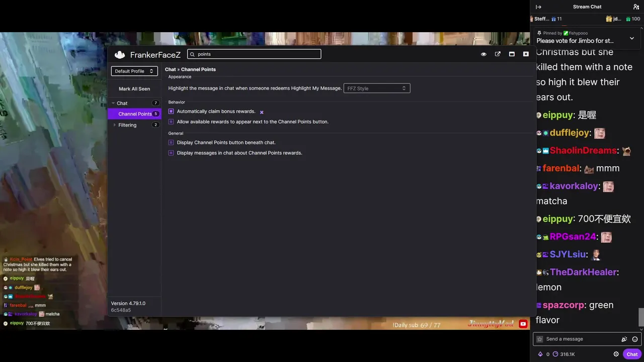Click the pinned message text about Jimbo
The width and height of the screenshot is (644, 362).
click(575, 41)
